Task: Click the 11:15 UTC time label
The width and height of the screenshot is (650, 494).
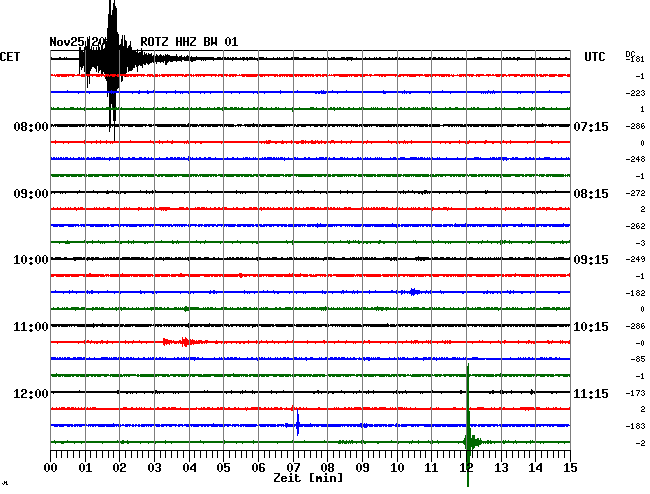Action: 591,393
